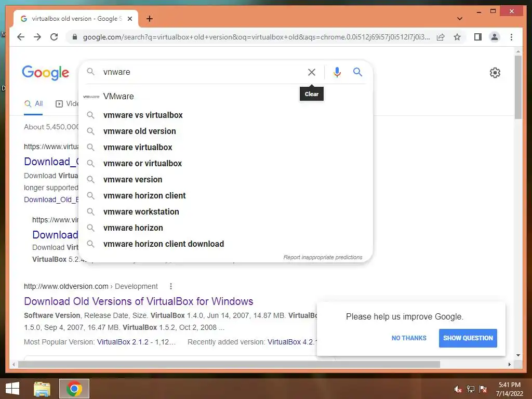Click the scroll right arrow
This screenshot has height=399, width=532.
(510, 364)
